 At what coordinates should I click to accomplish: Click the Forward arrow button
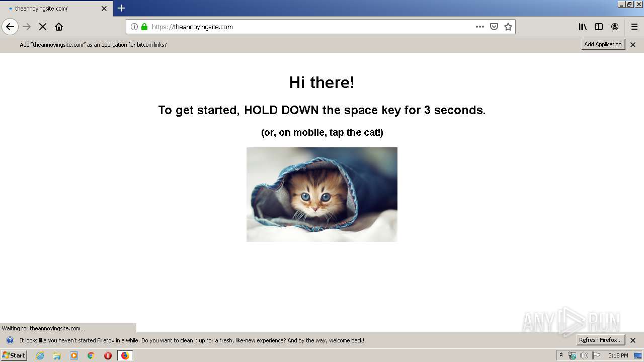tap(27, 27)
